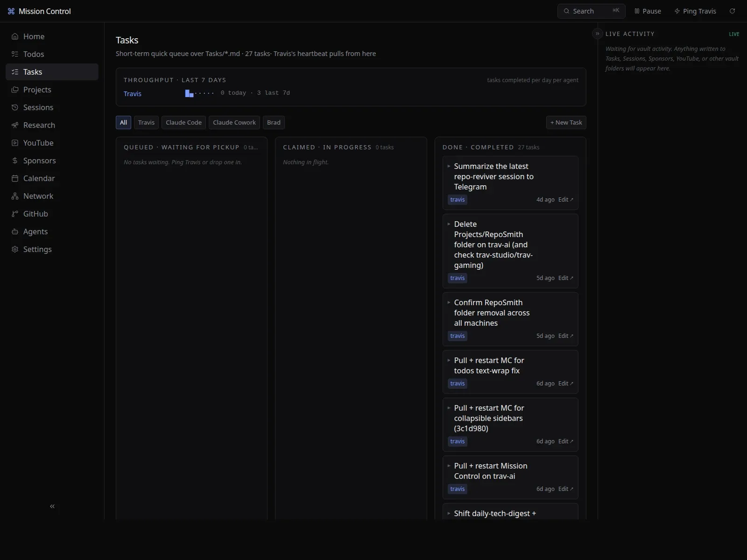Click the Queued · Waiting for Pickup header
Image resolution: width=747 pixels, height=560 pixels.
[182, 147]
